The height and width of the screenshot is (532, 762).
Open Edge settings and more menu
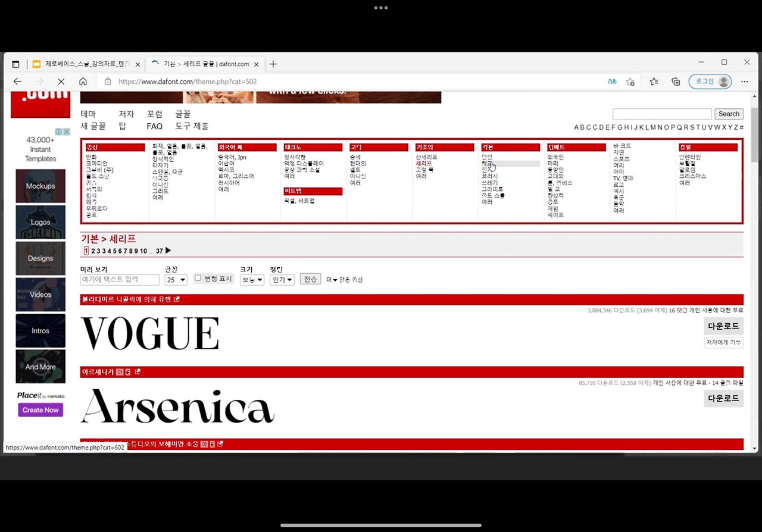pyautogui.click(x=745, y=82)
